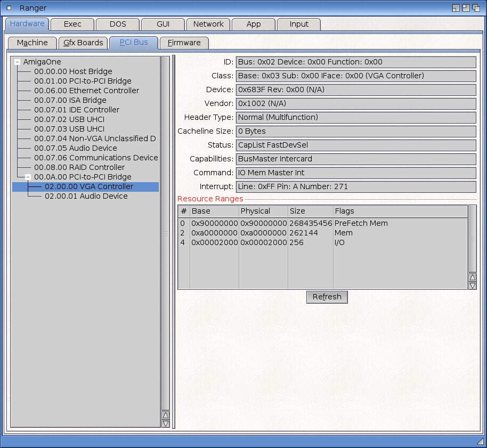Select resource row 2 with size 262144
This screenshot has width=487, height=448.
pyautogui.click(x=322, y=233)
